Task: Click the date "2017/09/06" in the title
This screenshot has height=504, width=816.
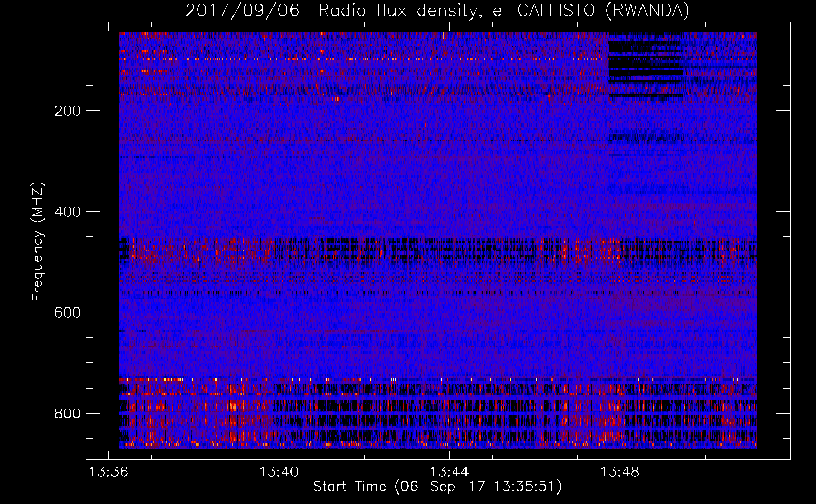Action: (x=242, y=10)
